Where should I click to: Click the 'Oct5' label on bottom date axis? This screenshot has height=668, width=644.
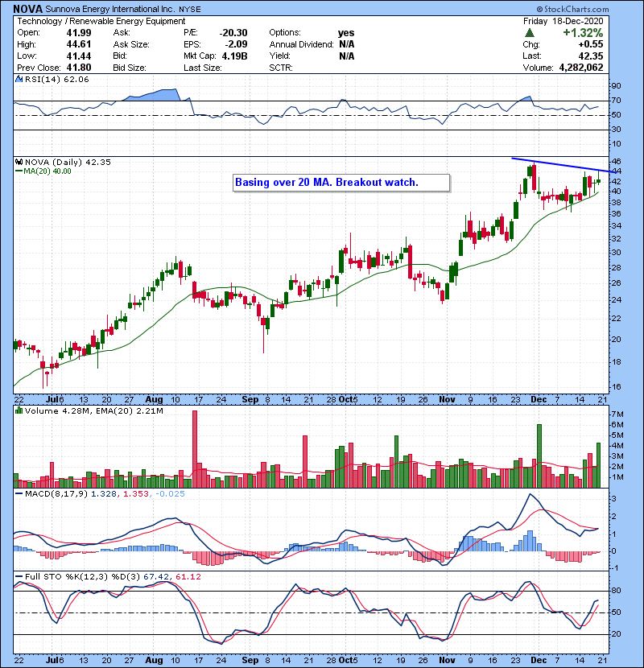(x=349, y=660)
